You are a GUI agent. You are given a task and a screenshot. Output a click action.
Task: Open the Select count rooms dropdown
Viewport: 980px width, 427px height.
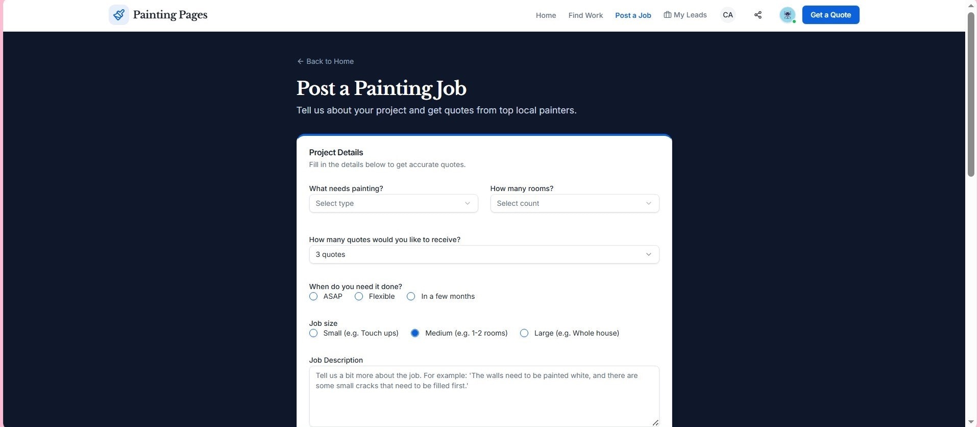tap(574, 203)
